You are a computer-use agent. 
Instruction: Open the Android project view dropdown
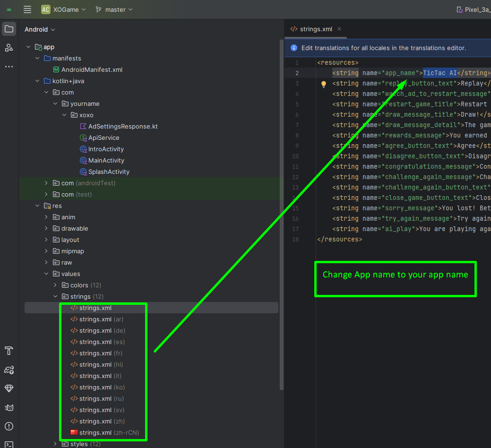40,29
